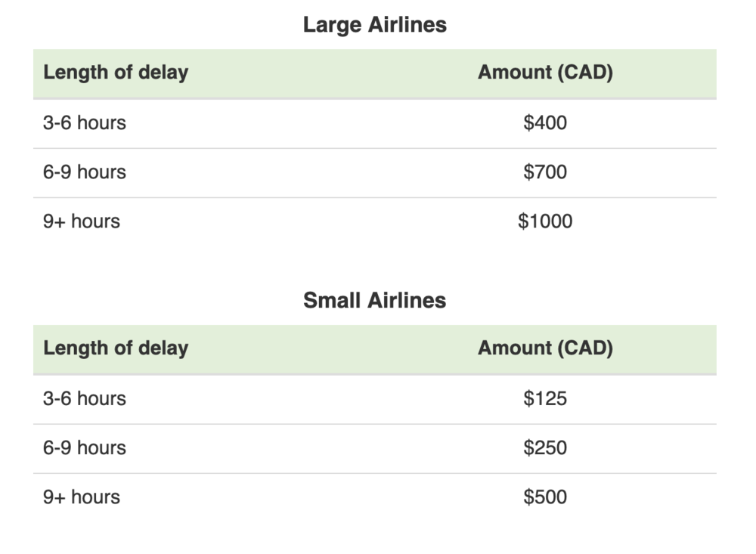Screen dimensions: 756x554
Task: Click 3-6 hours in the Small Airlines table
Action: point(85,398)
